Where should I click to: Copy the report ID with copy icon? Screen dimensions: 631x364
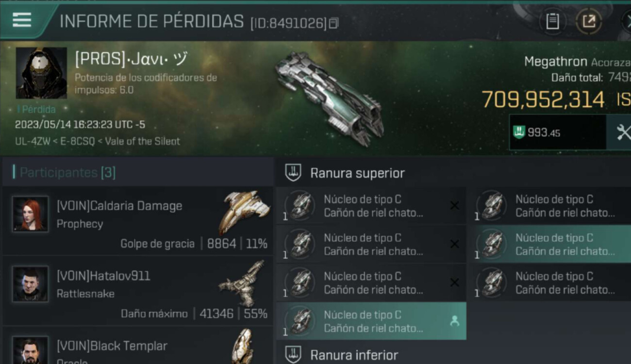coord(333,23)
